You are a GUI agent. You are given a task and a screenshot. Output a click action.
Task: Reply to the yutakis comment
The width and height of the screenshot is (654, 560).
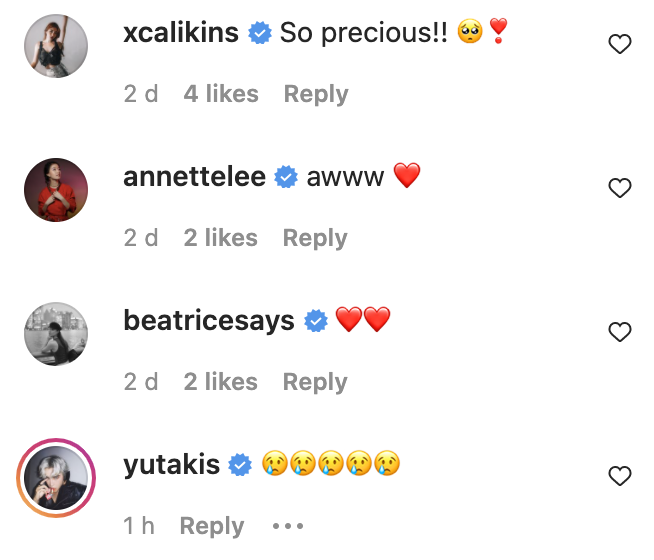tap(211, 526)
